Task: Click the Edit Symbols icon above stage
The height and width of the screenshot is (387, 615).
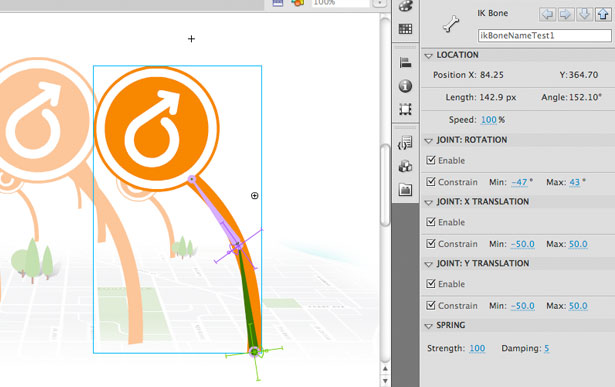Action: 298,3
